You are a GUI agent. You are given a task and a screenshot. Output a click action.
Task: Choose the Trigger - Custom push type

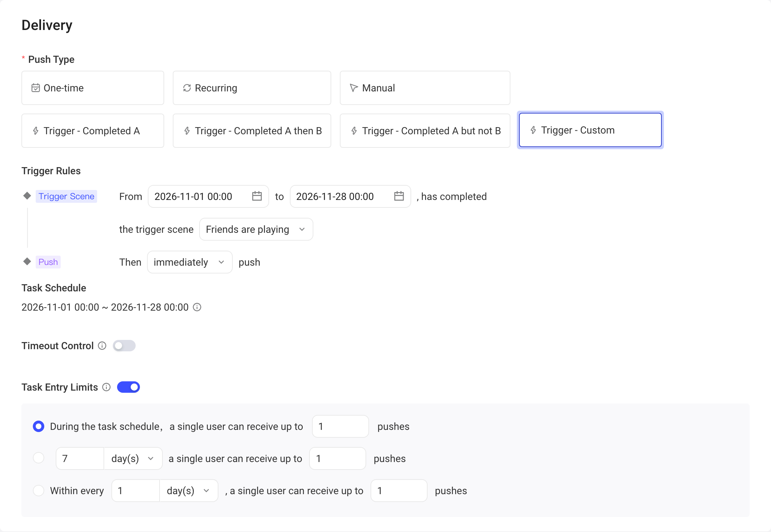[590, 130]
